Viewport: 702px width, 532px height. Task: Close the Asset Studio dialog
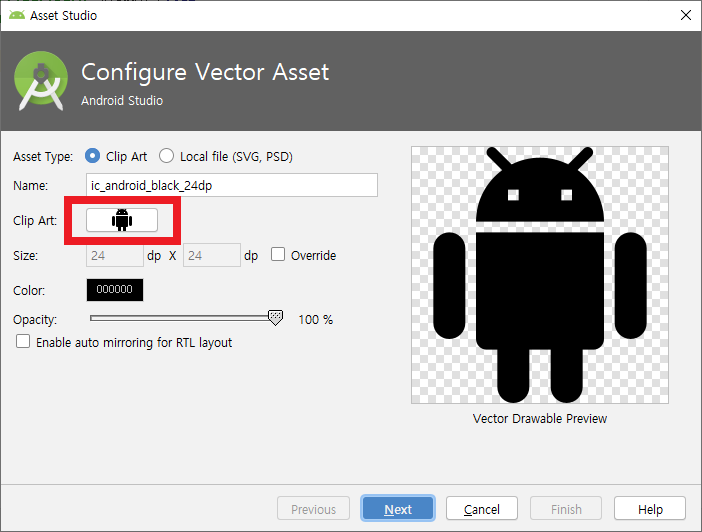click(x=685, y=15)
